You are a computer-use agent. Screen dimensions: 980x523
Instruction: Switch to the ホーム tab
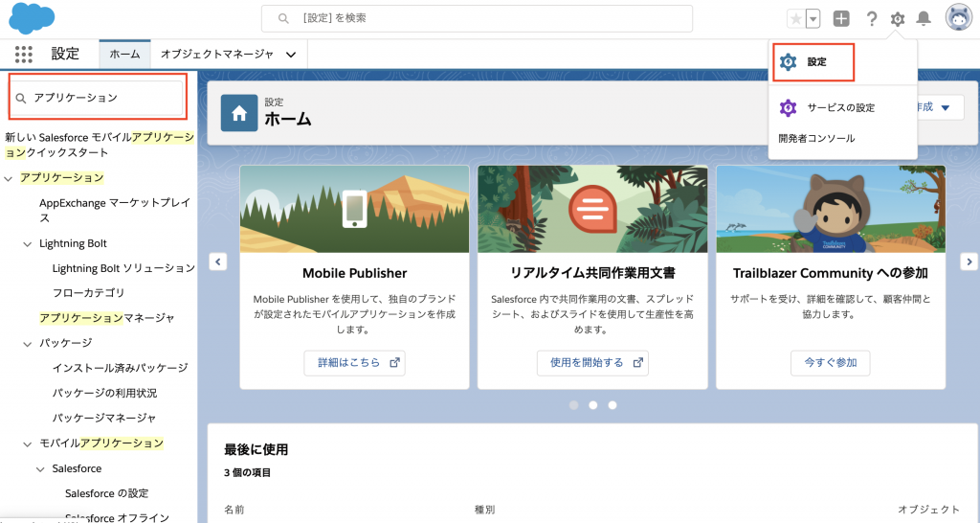tap(124, 55)
